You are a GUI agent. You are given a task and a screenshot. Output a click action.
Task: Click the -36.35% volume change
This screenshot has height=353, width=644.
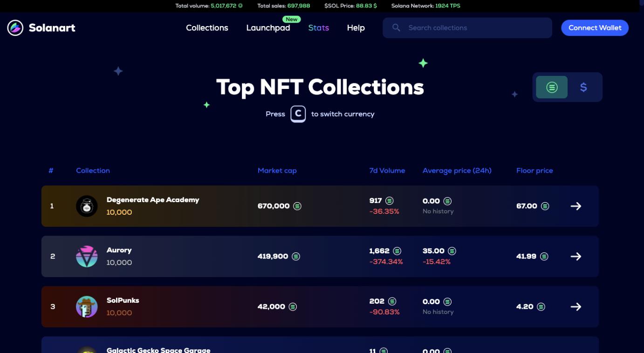click(x=384, y=211)
